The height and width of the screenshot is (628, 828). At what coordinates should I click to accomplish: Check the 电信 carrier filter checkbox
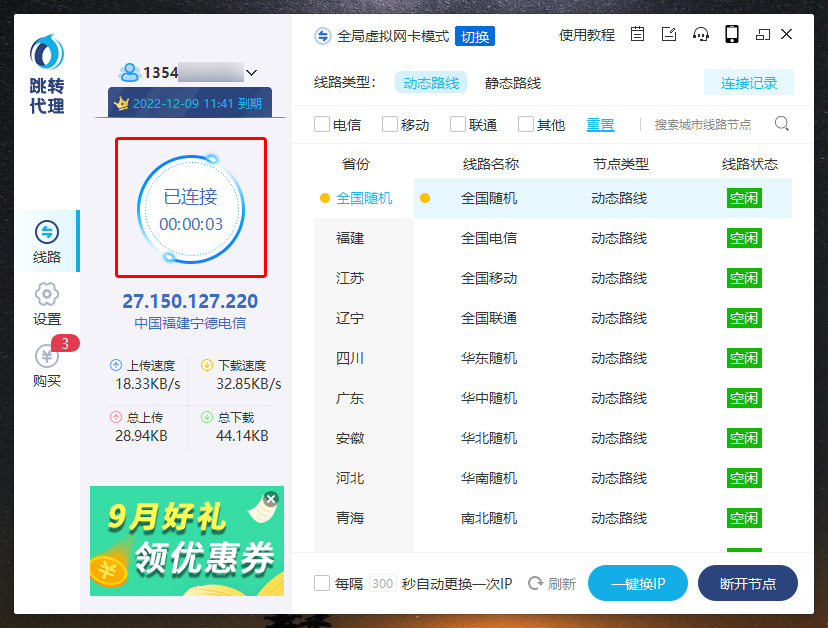coord(322,125)
